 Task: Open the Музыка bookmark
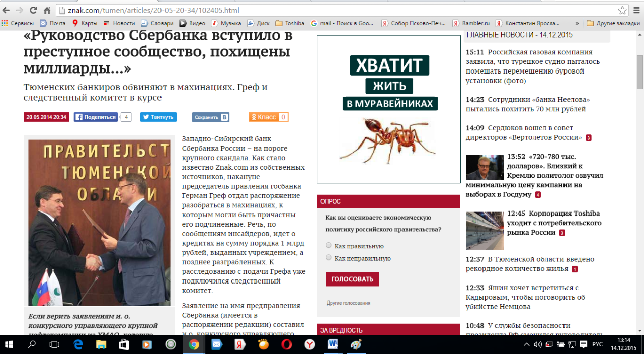point(226,23)
